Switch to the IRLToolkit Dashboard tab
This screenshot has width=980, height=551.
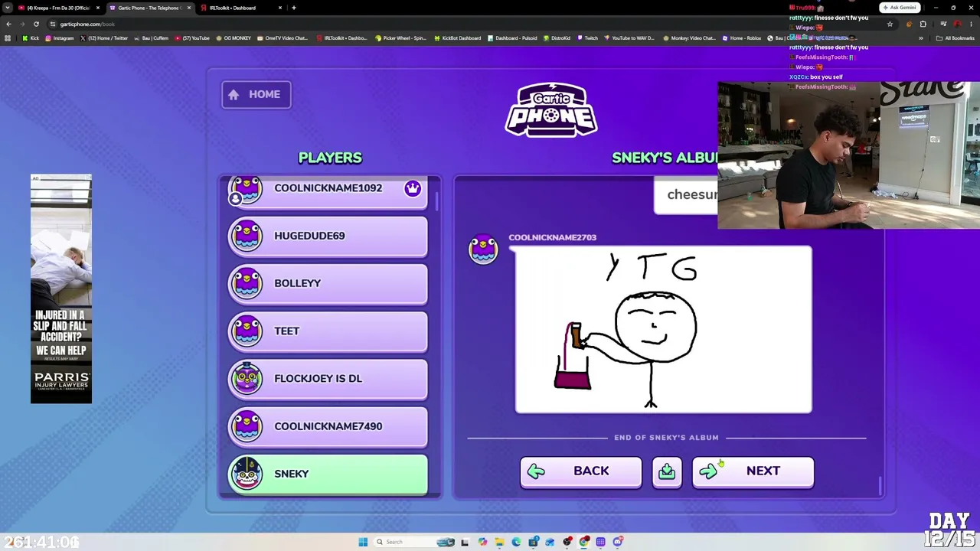tap(240, 8)
